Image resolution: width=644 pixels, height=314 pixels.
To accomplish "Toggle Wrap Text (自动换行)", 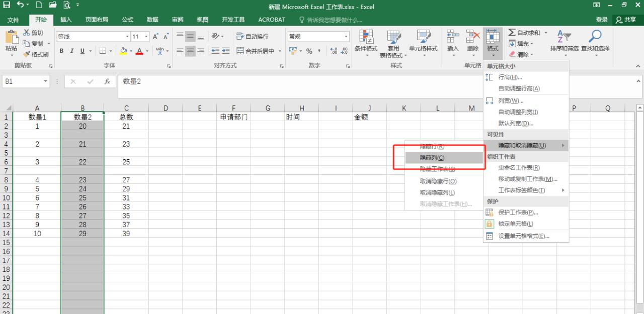I will (x=252, y=37).
